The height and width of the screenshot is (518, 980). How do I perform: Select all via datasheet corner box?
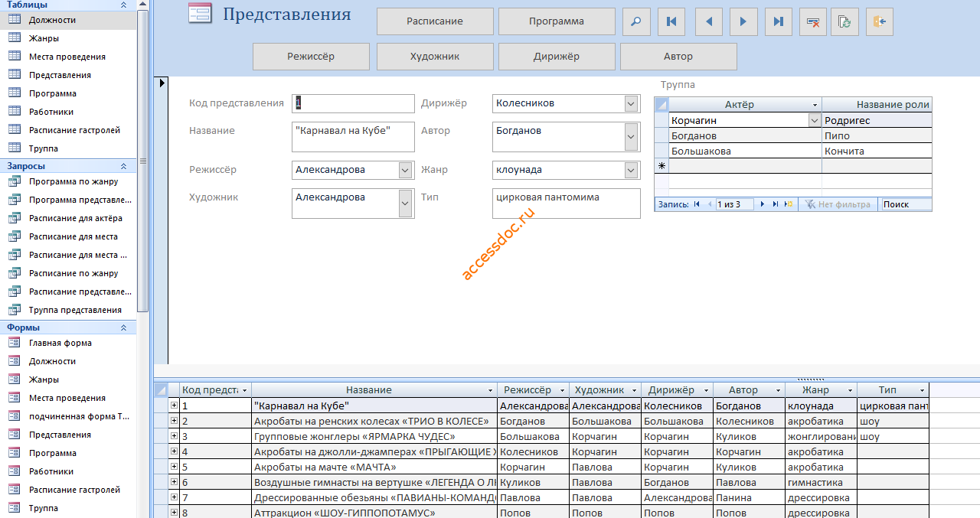tap(161, 390)
